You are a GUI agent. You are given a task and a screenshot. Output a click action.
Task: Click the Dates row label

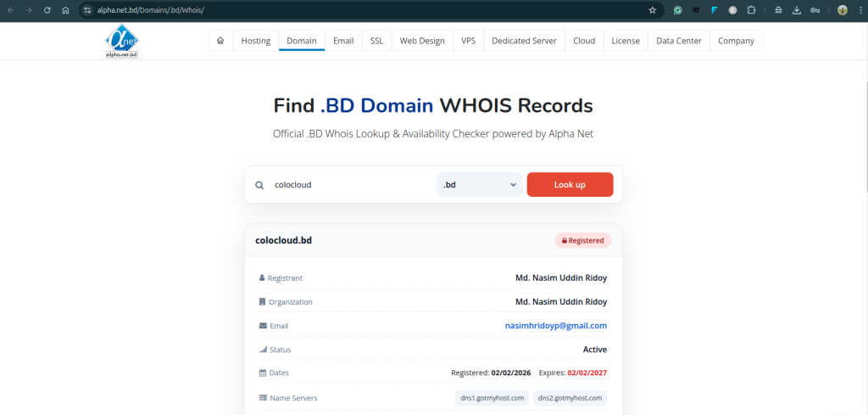click(274, 373)
